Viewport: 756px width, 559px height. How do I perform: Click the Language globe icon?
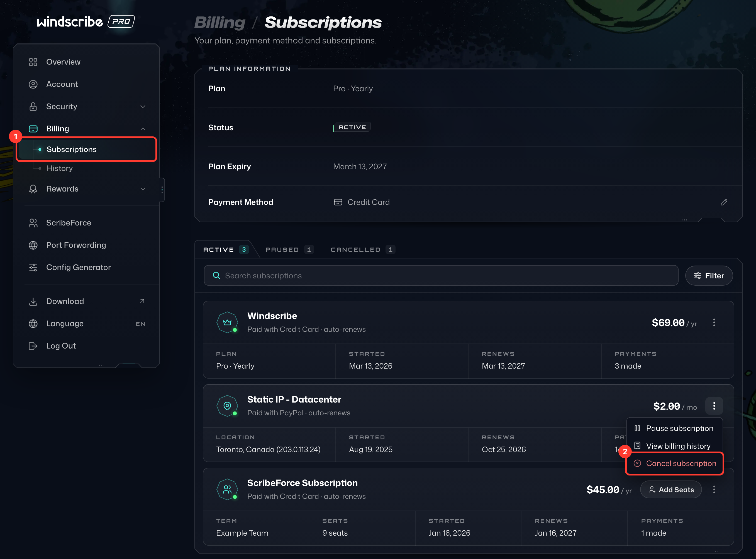[33, 323]
